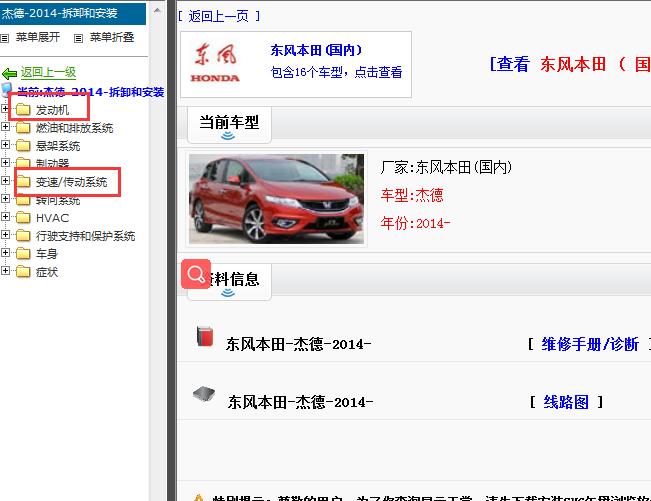Open the 当前车型 tab
651x501 pixels.
229,125
